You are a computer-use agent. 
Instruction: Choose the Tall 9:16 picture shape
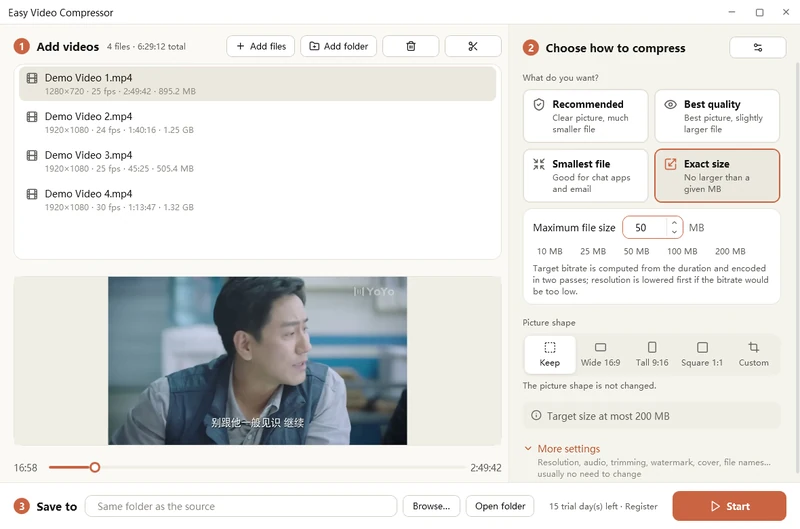pyautogui.click(x=652, y=354)
